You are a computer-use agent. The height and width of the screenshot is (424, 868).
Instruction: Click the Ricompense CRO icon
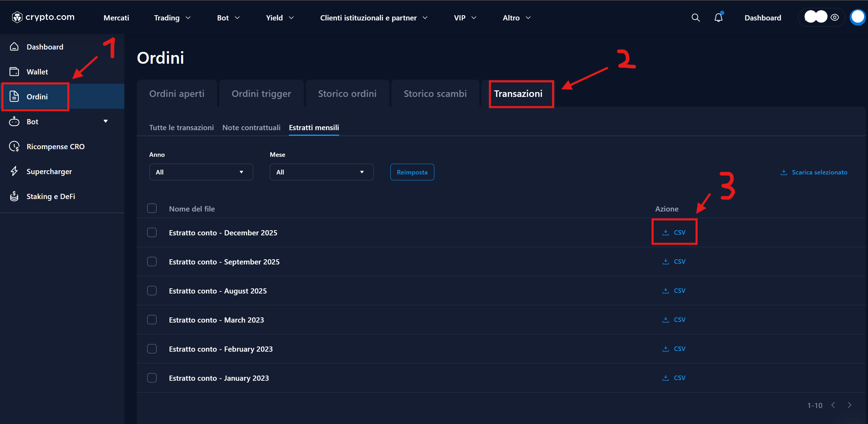[14, 146]
